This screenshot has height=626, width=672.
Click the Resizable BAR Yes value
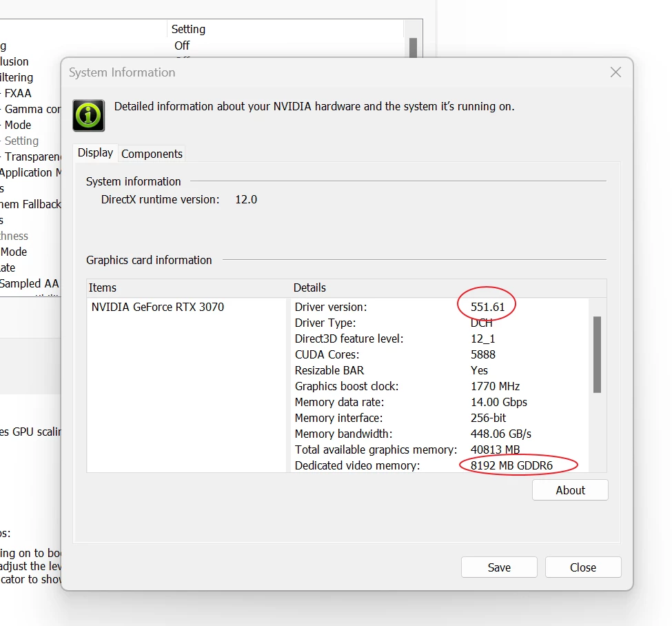(x=479, y=370)
